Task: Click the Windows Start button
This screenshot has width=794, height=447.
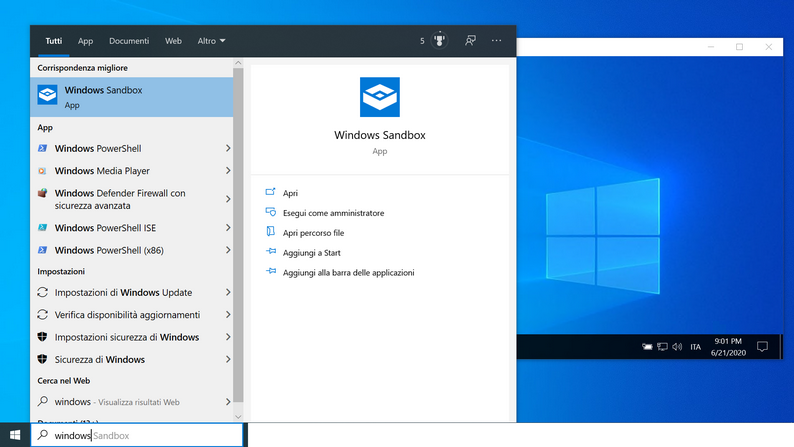Action: pyautogui.click(x=15, y=435)
